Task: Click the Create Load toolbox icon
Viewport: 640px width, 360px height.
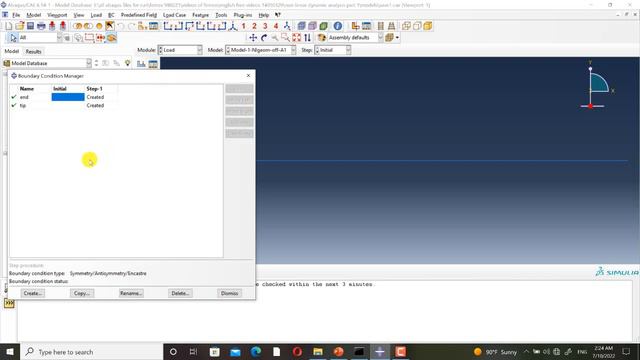Action: point(141,64)
